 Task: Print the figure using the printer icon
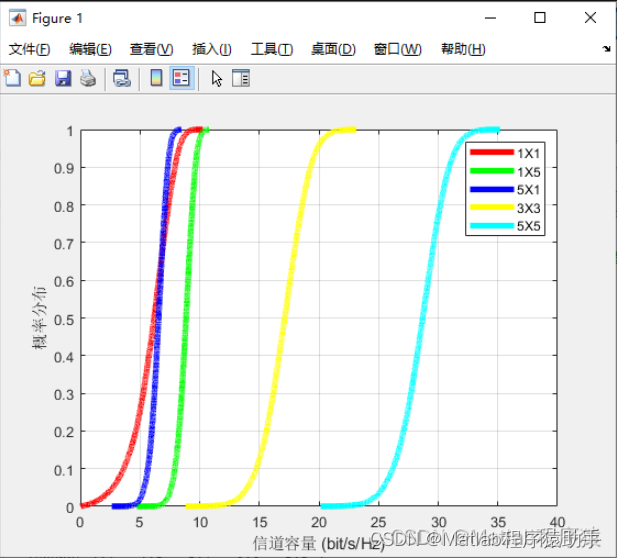88,78
